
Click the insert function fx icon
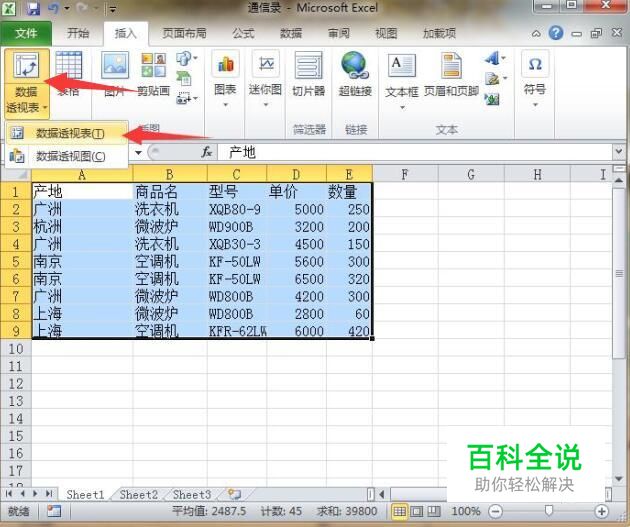(207, 152)
